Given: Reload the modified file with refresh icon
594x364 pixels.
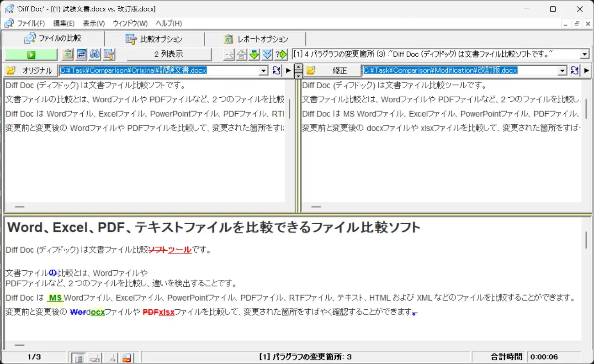Looking at the screenshot, I should [x=575, y=70].
